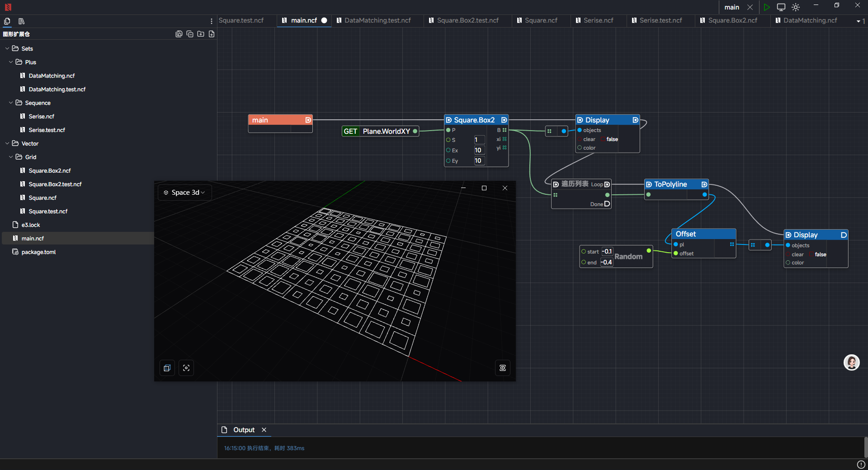
Task: Click the new folder icon in the explorer header
Action: point(201,34)
